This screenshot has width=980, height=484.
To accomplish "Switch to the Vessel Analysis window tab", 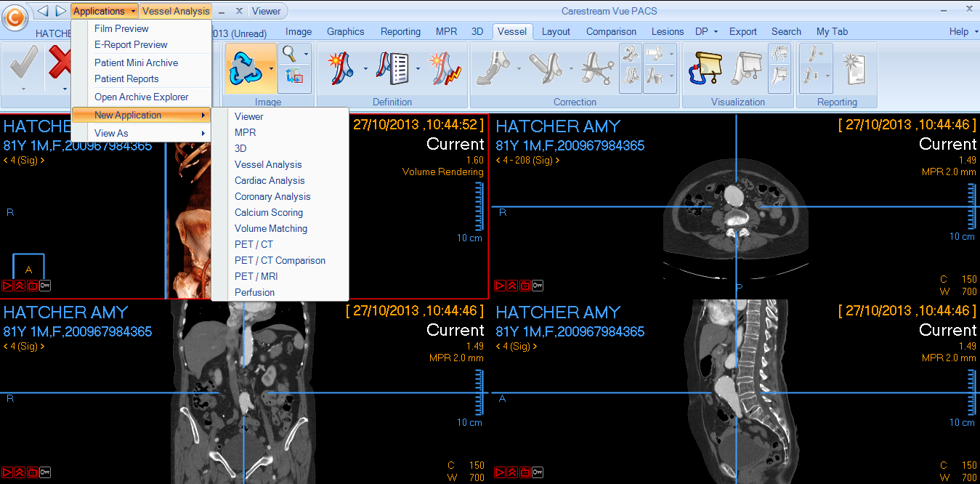I will click(176, 11).
